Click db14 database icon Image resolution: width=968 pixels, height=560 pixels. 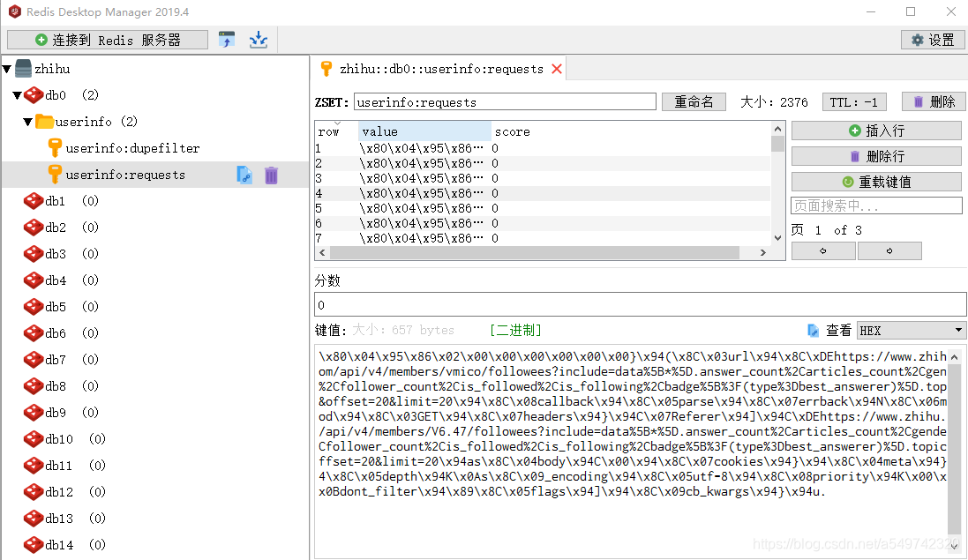(34, 545)
